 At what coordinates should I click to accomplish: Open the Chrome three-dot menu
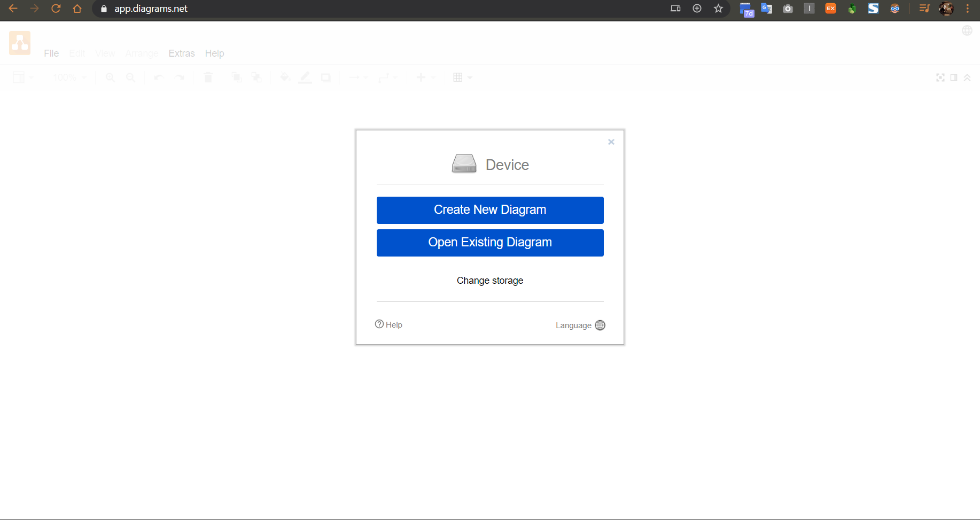click(968, 9)
